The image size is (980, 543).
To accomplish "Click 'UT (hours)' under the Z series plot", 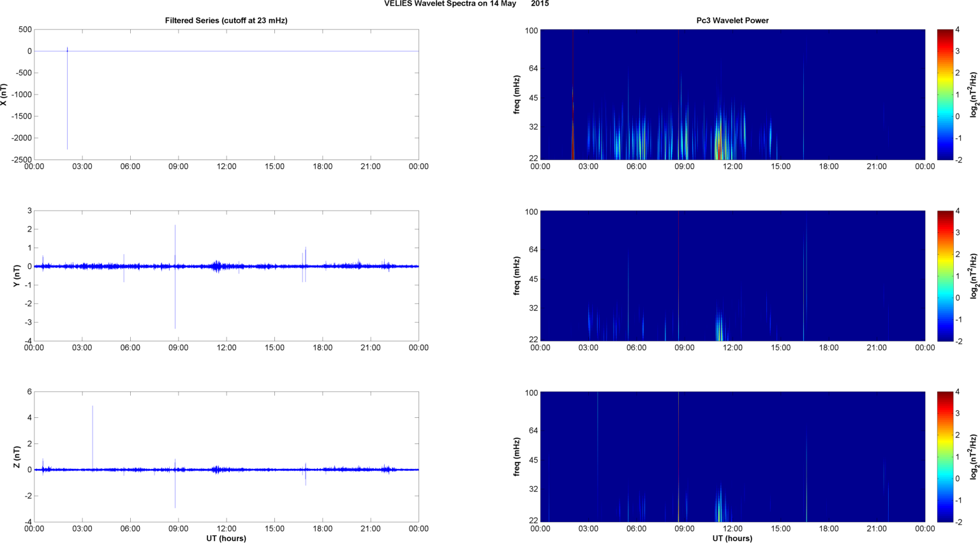I will [226, 538].
